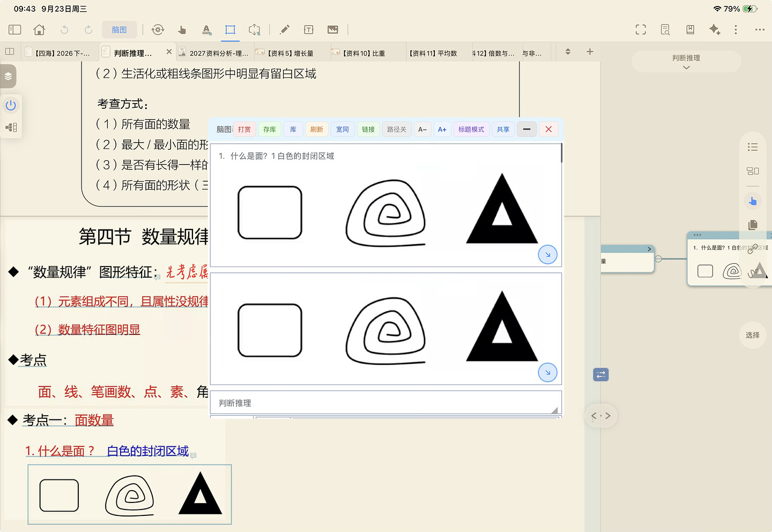The width and height of the screenshot is (772, 532).
Task: Toggle the 宽同 width option
Action: pyautogui.click(x=343, y=129)
